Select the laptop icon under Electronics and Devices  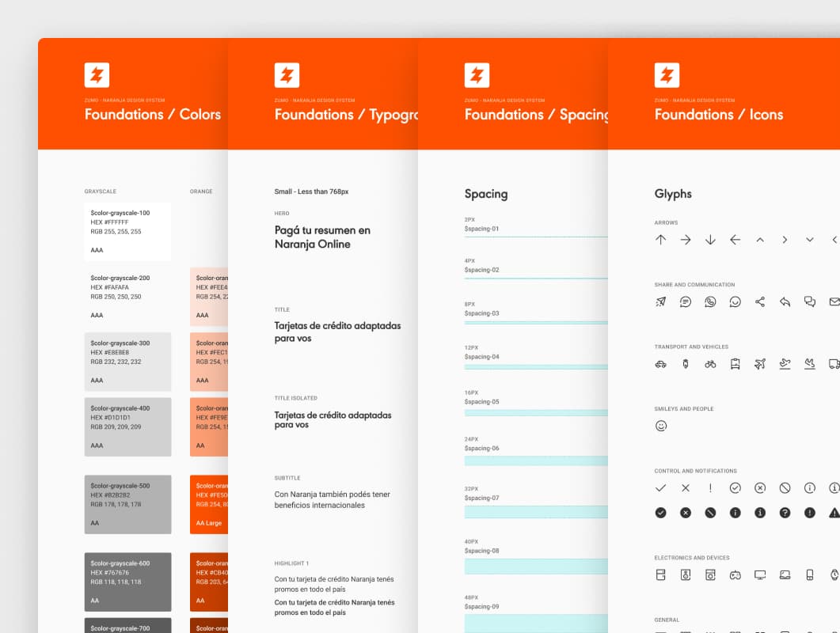pyautogui.click(x=784, y=574)
